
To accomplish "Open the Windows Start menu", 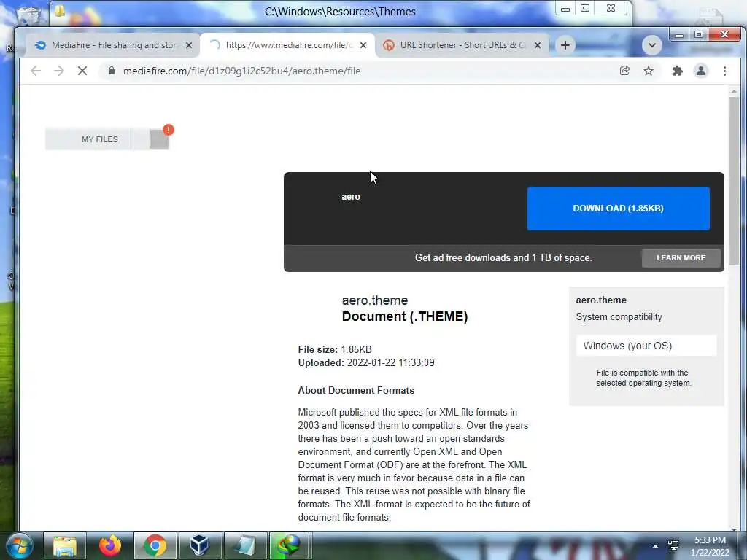I will click(19, 545).
